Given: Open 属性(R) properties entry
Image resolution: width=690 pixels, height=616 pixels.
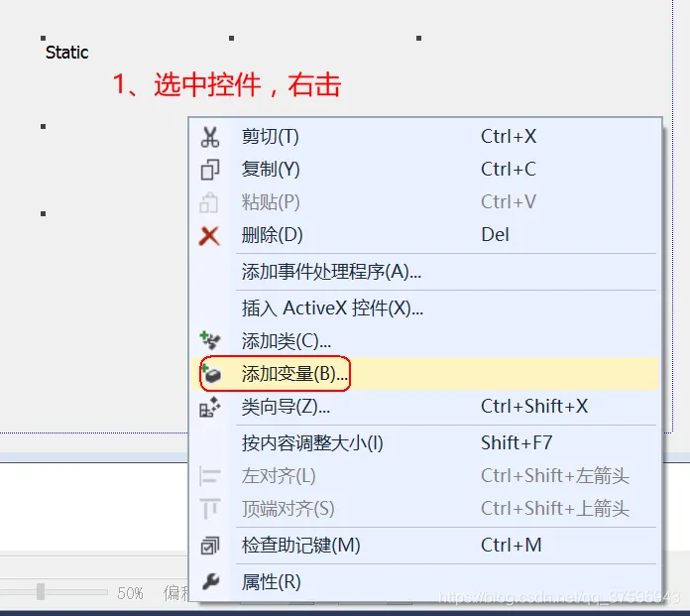Looking at the screenshot, I should coord(424,582).
